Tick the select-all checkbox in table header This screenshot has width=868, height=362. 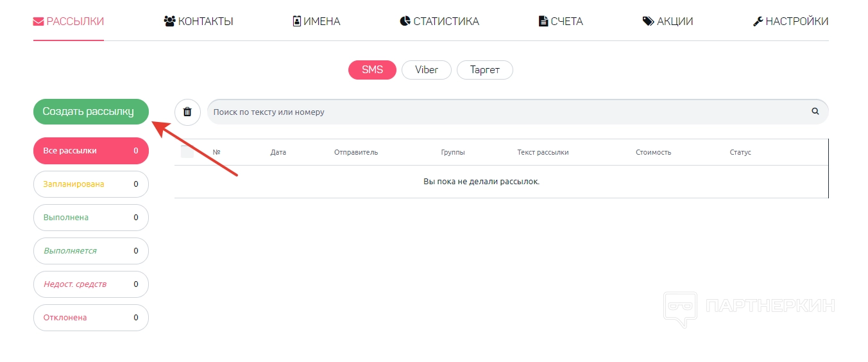(x=187, y=152)
